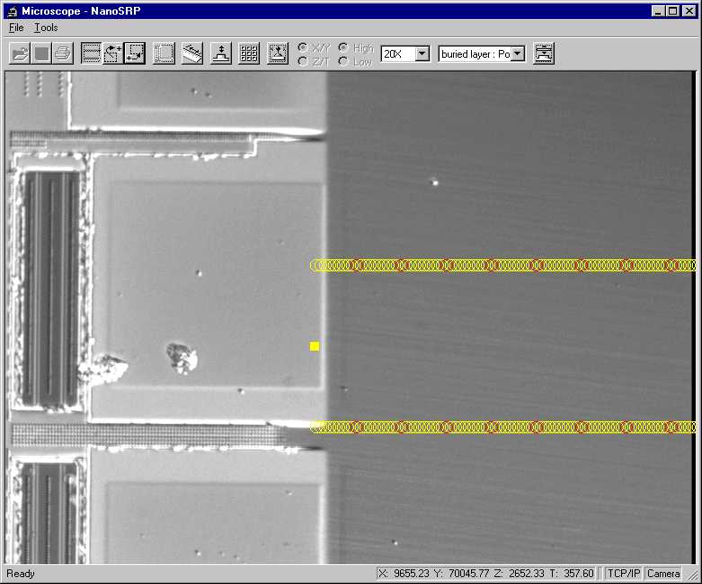The height and width of the screenshot is (584, 702).
Task: Open the grid array icon
Action: click(x=249, y=54)
